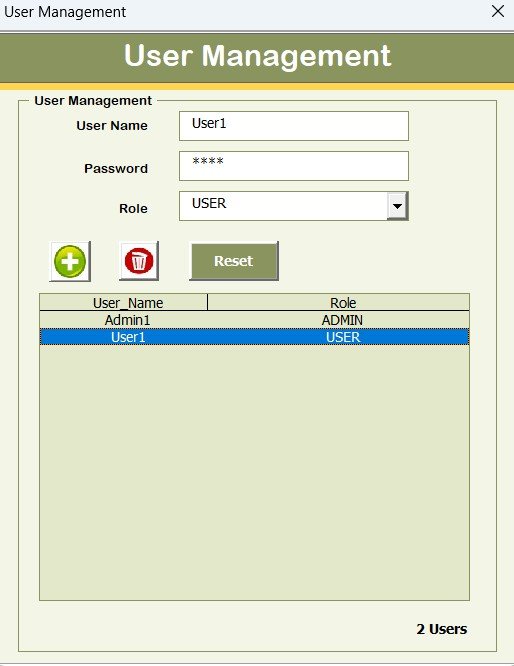
Task: Click the User Name field label
Action: [x=112, y=126]
